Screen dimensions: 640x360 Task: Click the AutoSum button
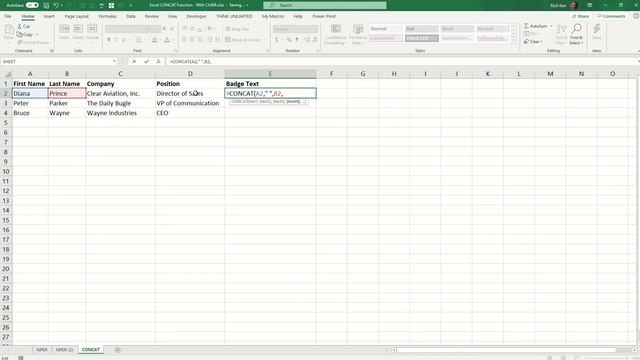pyautogui.click(x=536, y=26)
